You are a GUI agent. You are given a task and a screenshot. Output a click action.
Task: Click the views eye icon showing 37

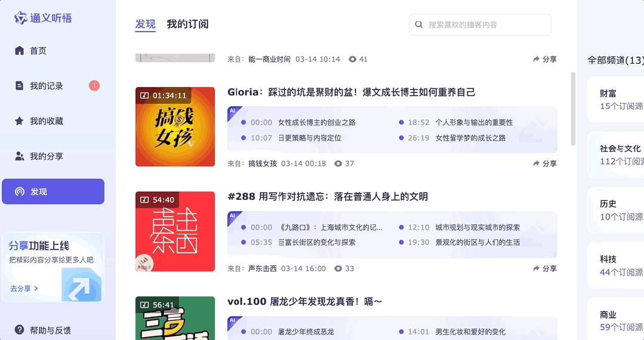pos(338,163)
